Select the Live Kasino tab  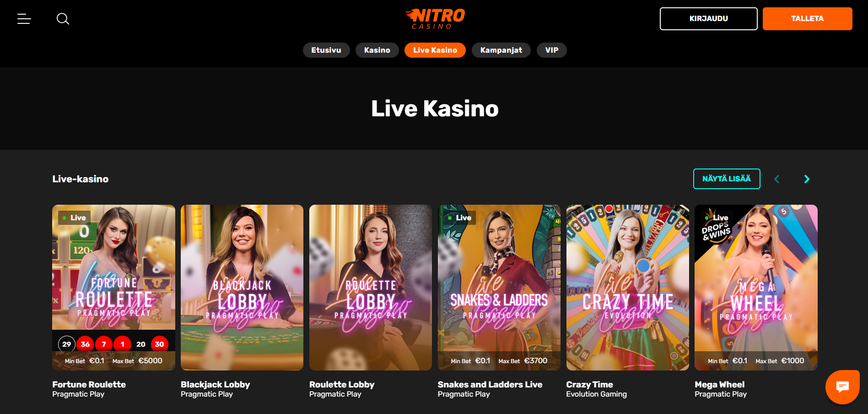click(435, 50)
